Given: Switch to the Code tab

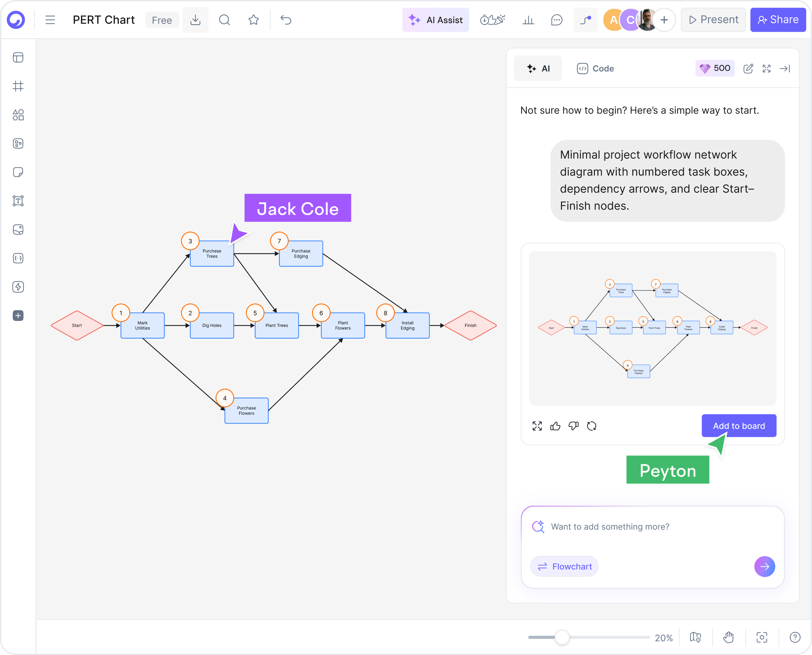Looking at the screenshot, I should 596,68.
